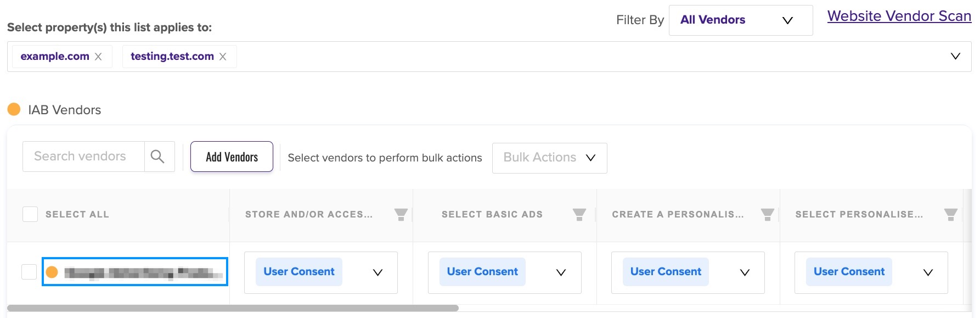Expand the property selection dropdown arrow
Screen dimensions: 980x318
coord(955,56)
